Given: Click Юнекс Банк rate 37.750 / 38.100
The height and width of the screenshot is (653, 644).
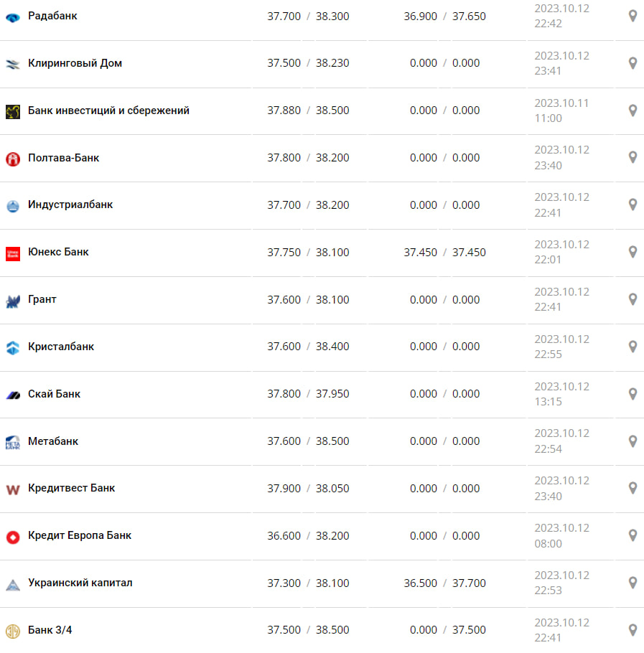Looking at the screenshot, I should [x=308, y=253].
